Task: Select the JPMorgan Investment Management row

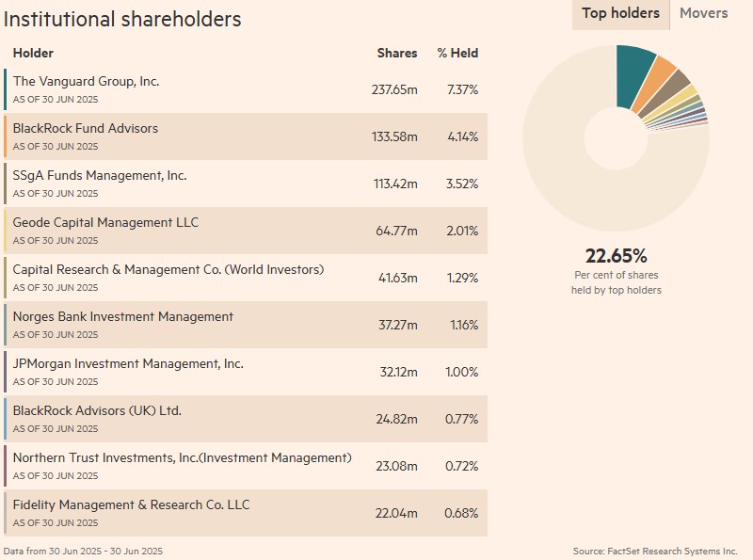Action: click(x=128, y=364)
